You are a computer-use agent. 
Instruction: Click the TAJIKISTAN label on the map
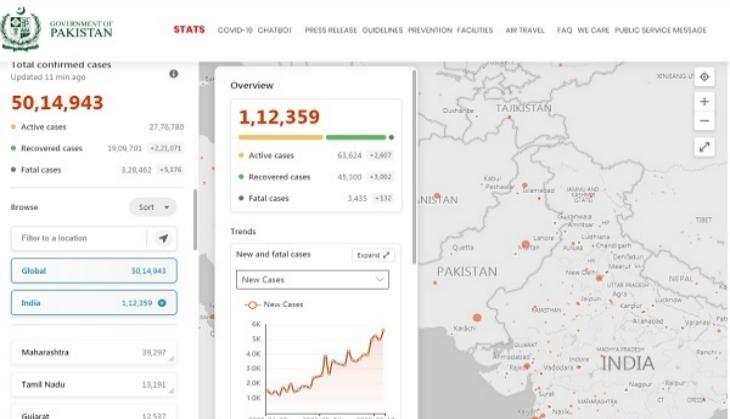pyautogui.click(x=523, y=108)
